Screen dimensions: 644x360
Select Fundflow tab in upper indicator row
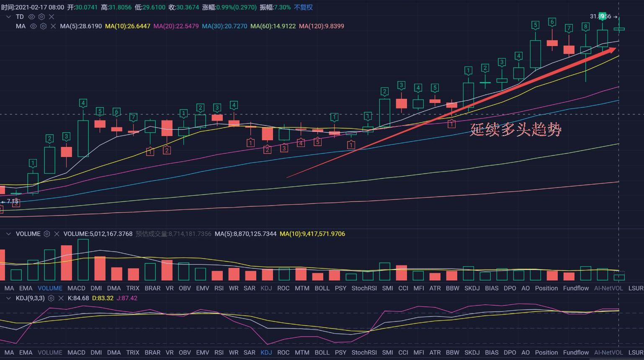(x=576, y=288)
